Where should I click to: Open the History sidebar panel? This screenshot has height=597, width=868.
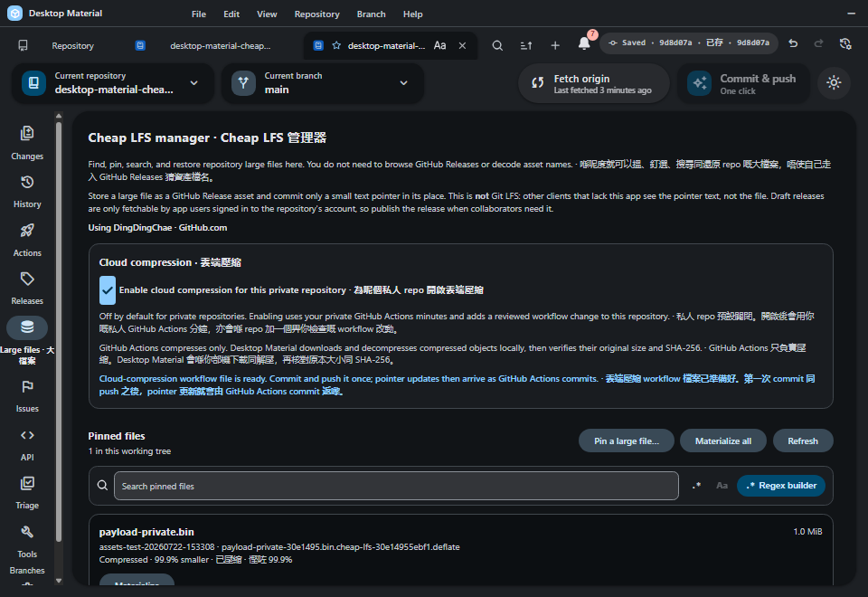27,192
